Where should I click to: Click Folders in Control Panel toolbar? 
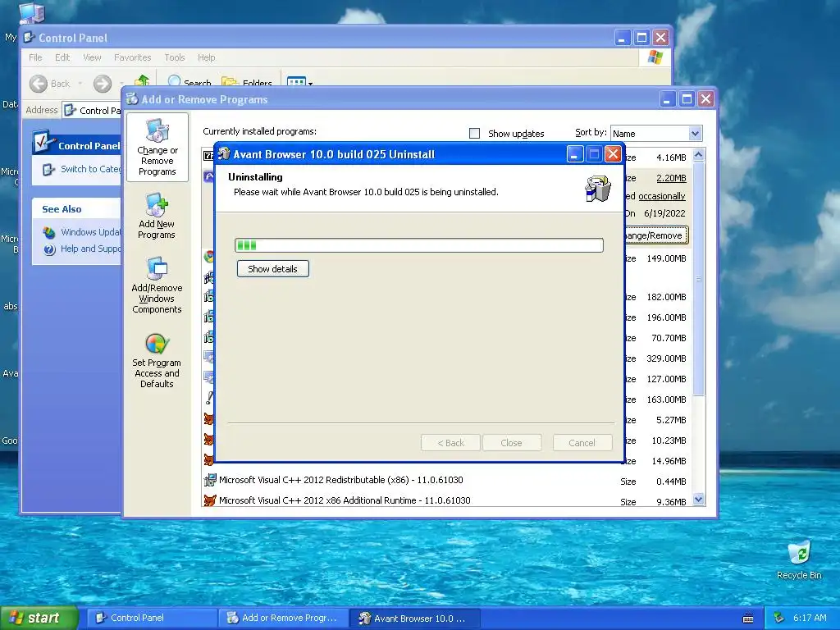pyautogui.click(x=247, y=82)
